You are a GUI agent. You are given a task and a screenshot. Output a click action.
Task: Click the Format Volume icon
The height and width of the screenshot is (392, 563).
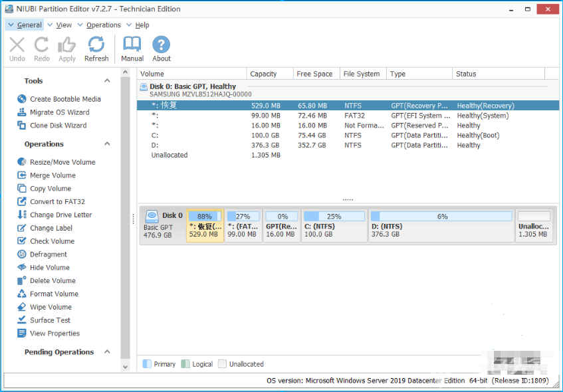(21, 294)
